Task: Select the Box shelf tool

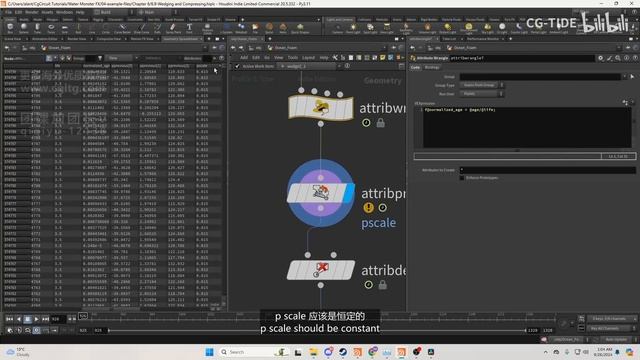Action: pos(10,28)
